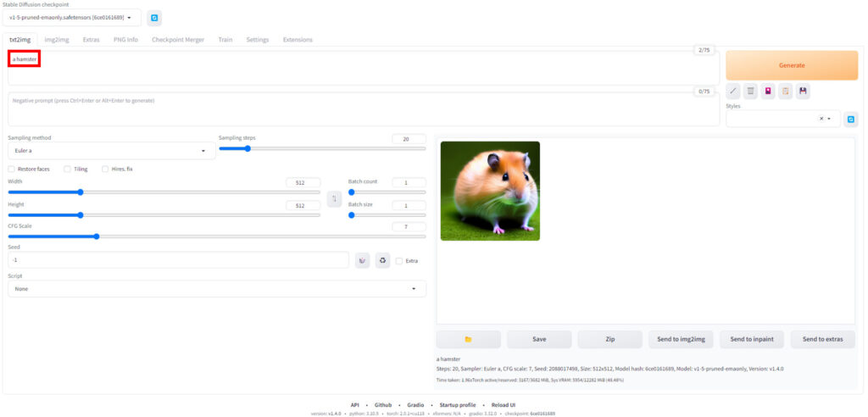Click the trash icon to clear prompt
868x417 pixels.
(x=751, y=91)
